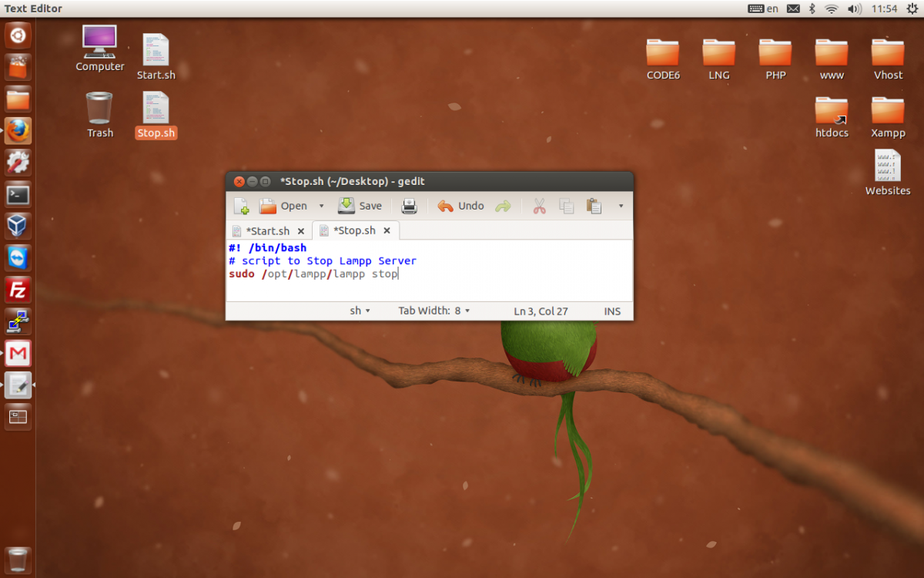Open the mail messaging indicator
924x578 pixels.
coord(793,8)
